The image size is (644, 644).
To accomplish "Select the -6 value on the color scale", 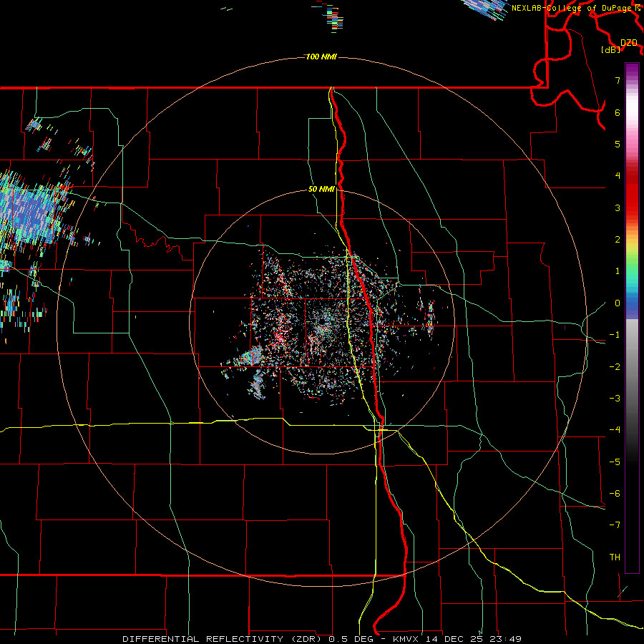I will (615, 494).
